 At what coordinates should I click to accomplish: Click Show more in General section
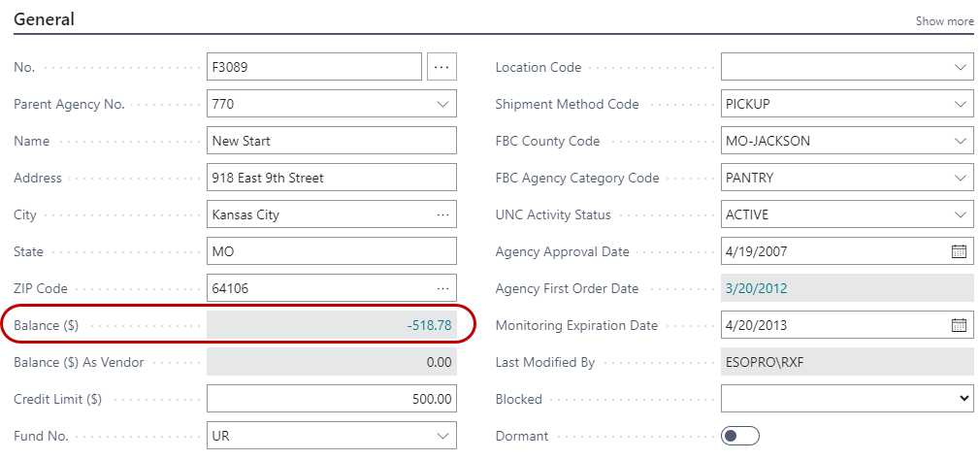coord(944,21)
